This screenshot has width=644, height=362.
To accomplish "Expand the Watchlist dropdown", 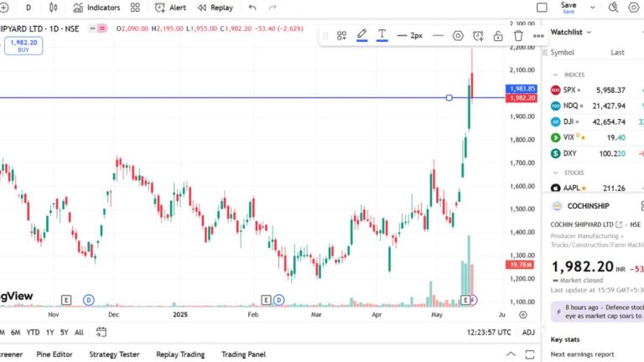I will point(571,32).
